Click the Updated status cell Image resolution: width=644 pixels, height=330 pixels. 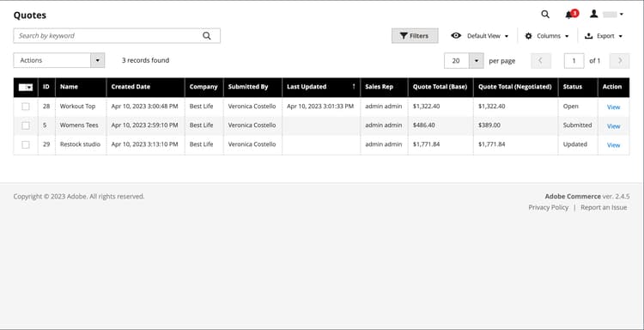click(578, 144)
